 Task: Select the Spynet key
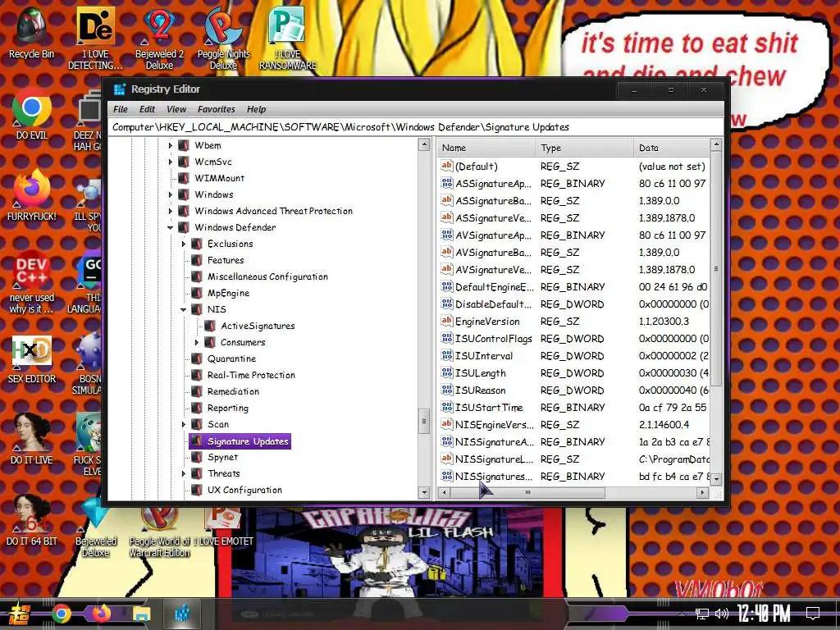coord(222,457)
